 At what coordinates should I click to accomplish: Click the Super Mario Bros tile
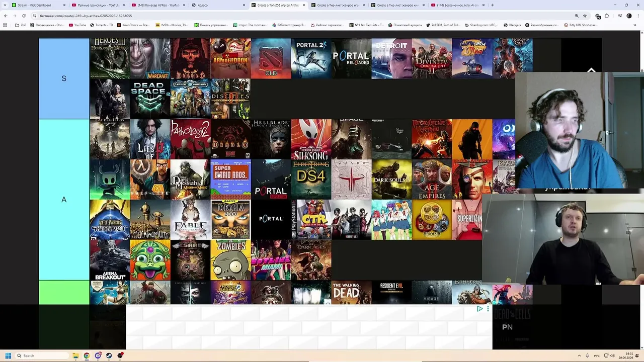230,179
